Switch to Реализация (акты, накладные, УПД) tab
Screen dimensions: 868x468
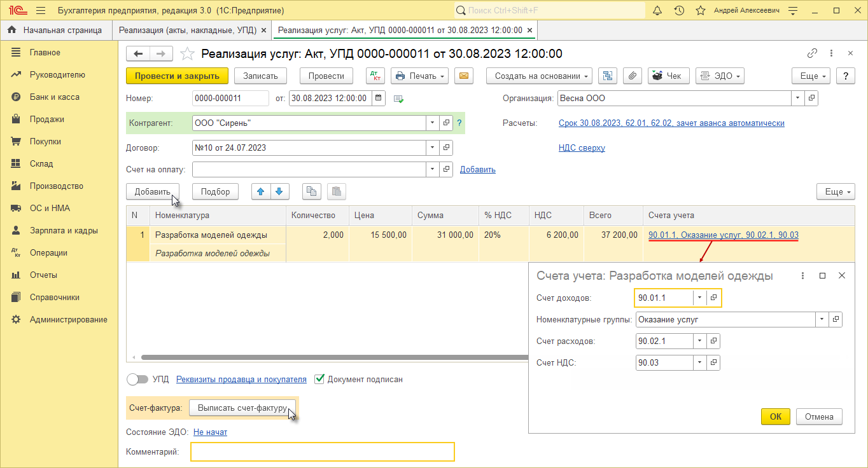(188, 30)
